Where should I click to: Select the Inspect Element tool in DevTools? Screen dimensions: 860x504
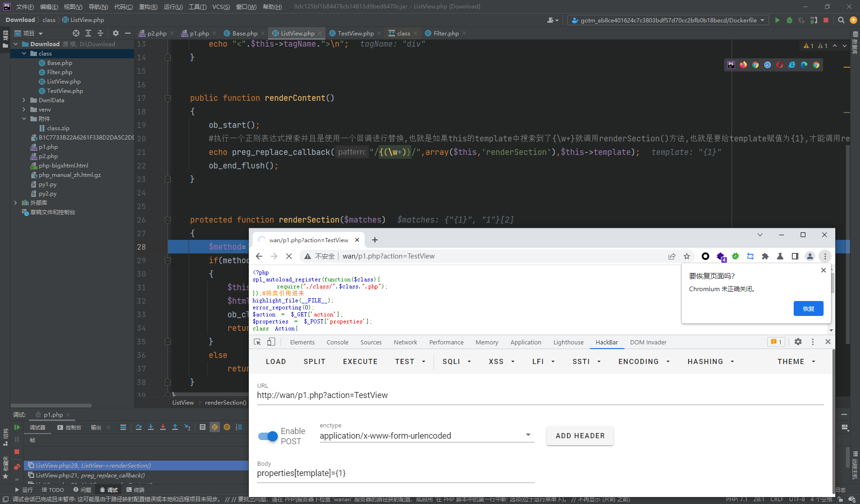(x=256, y=342)
